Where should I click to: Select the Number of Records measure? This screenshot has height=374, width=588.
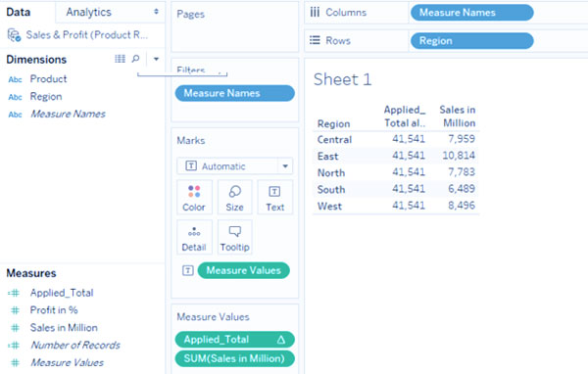[x=75, y=345]
